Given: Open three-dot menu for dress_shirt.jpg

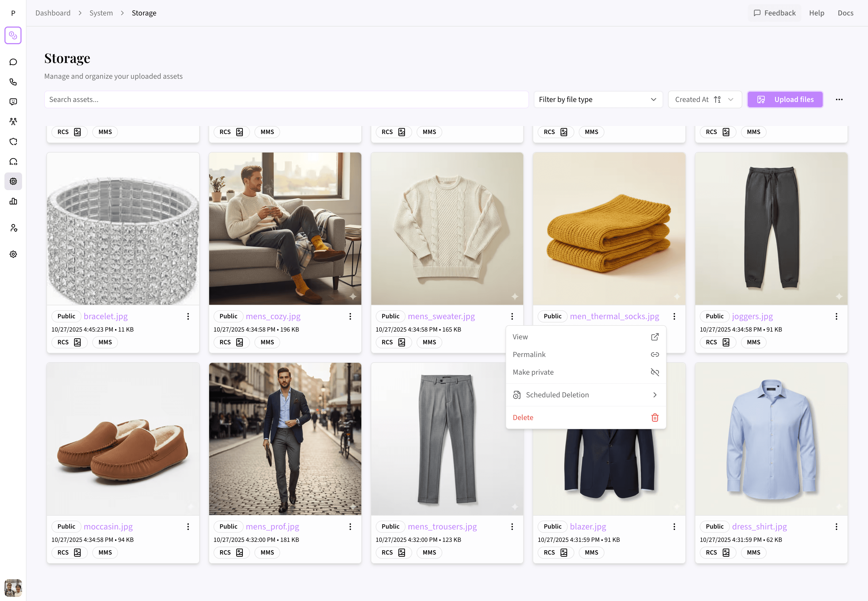Looking at the screenshot, I should point(836,526).
